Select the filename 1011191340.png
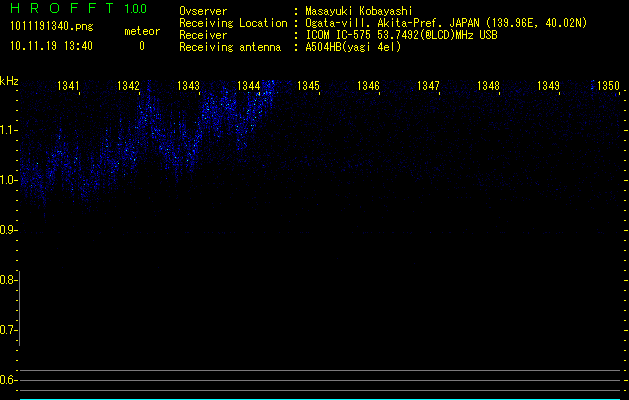Screen dimensions: 629x400 (x=52, y=27)
